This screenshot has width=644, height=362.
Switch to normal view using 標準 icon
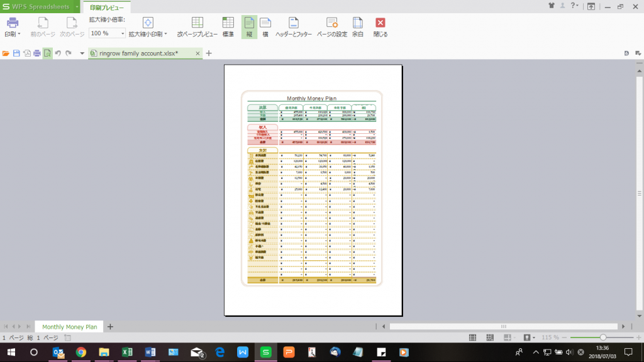tap(228, 25)
